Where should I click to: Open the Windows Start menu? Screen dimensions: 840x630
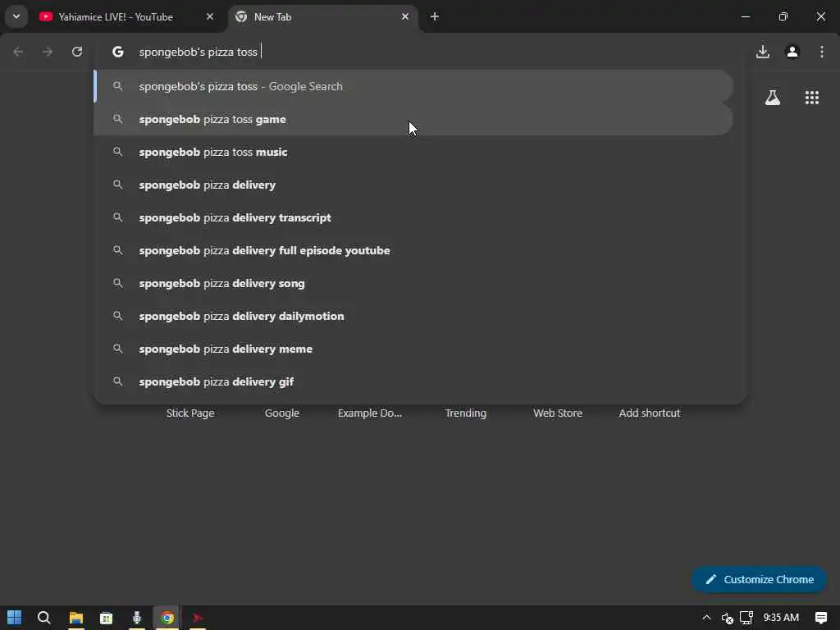click(15, 618)
